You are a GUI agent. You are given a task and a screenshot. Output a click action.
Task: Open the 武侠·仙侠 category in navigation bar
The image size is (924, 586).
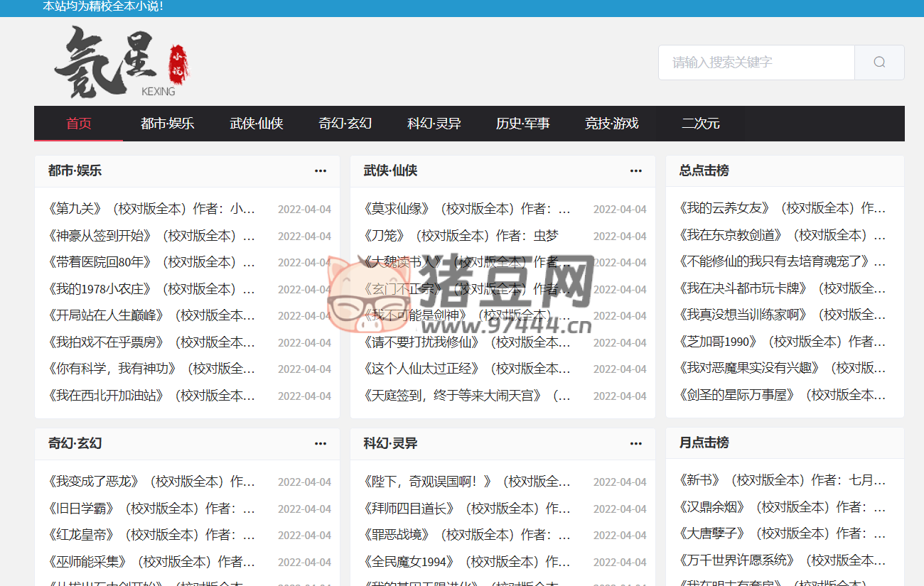click(x=257, y=123)
